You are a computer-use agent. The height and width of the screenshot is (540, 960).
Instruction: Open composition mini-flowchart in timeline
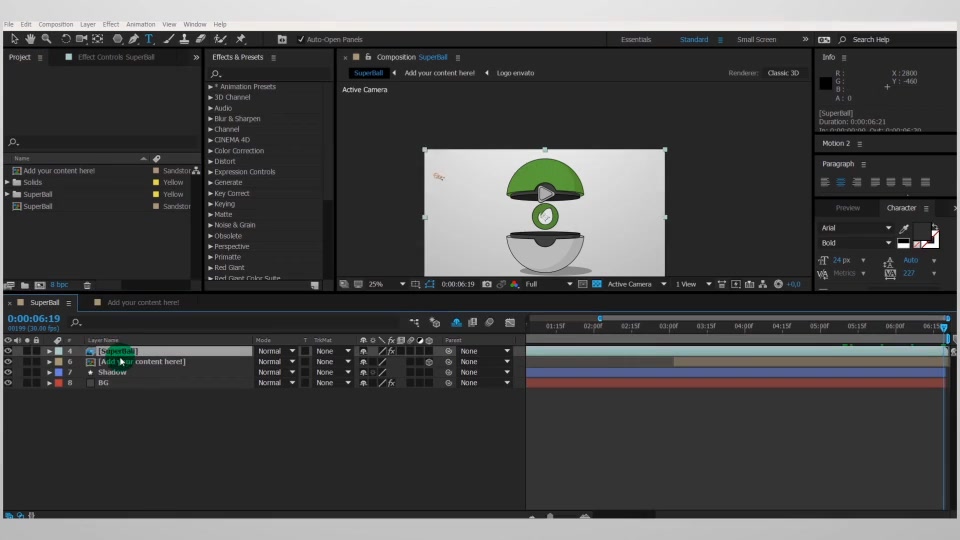pos(414,323)
